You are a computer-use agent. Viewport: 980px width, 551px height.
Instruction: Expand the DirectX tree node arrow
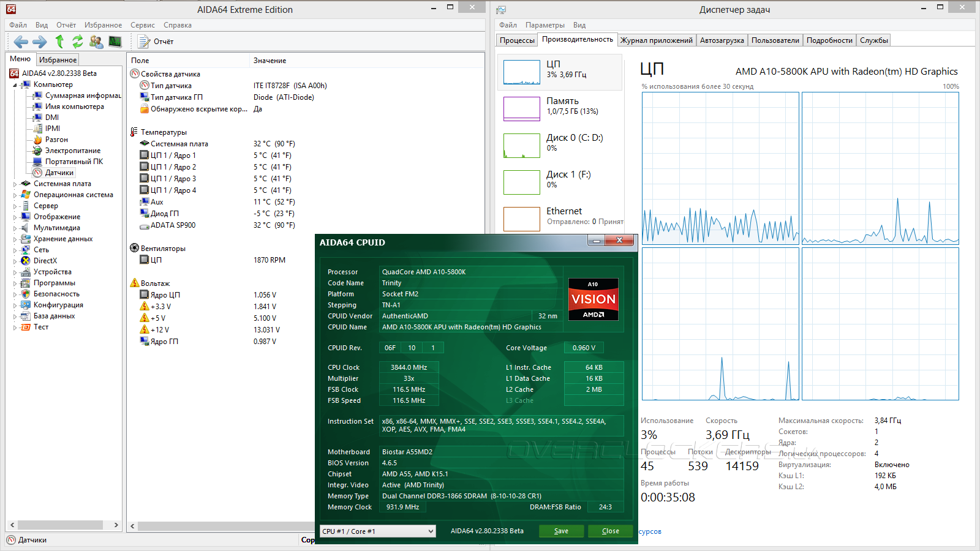pyautogui.click(x=15, y=261)
